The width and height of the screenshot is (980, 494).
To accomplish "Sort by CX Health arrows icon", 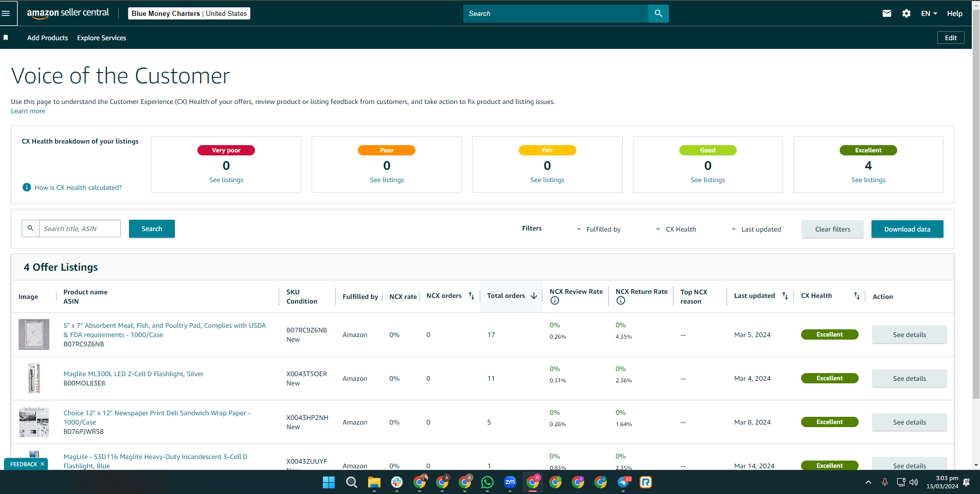I will point(857,296).
